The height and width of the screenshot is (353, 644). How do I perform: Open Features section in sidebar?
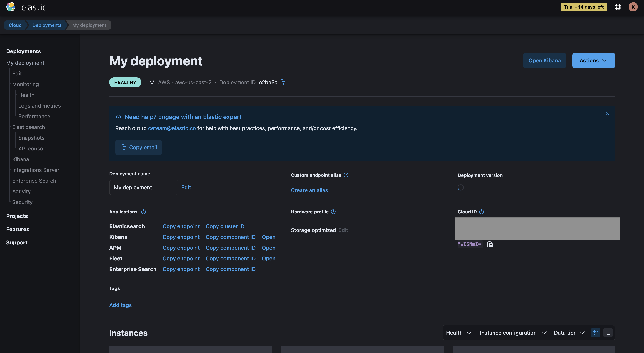[18, 229]
